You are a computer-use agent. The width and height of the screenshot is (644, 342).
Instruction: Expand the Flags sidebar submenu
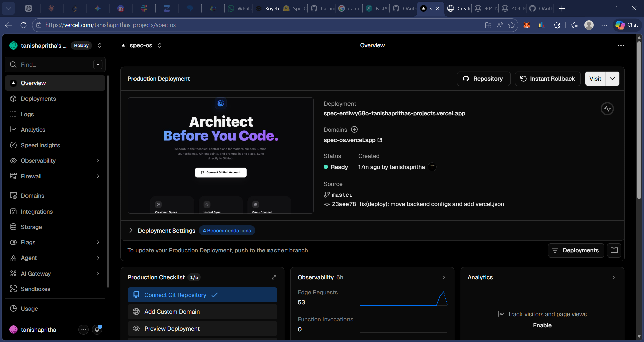click(x=98, y=242)
